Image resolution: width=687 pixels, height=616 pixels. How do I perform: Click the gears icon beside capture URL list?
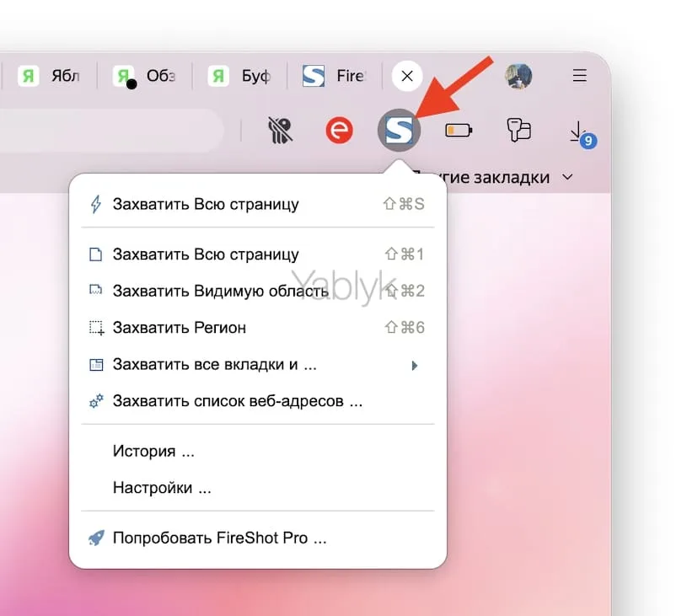click(95, 401)
